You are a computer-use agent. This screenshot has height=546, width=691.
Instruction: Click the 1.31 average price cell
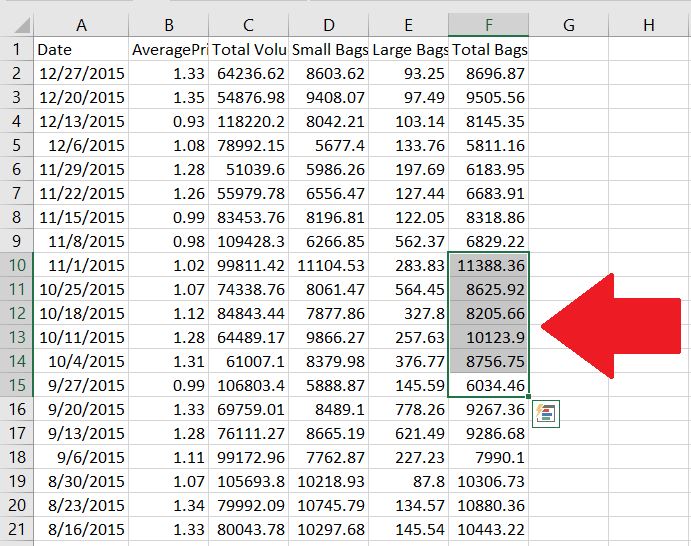[168, 361]
